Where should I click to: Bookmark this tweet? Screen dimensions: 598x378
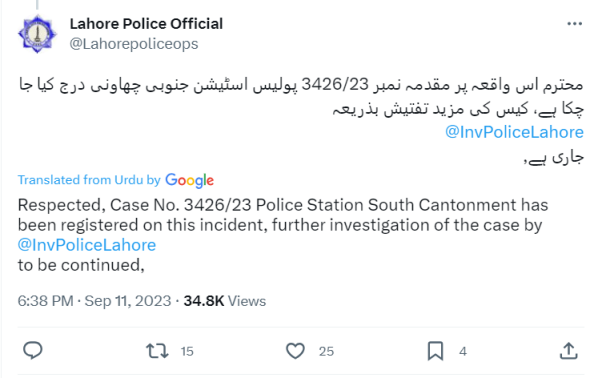(x=435, y=351)
